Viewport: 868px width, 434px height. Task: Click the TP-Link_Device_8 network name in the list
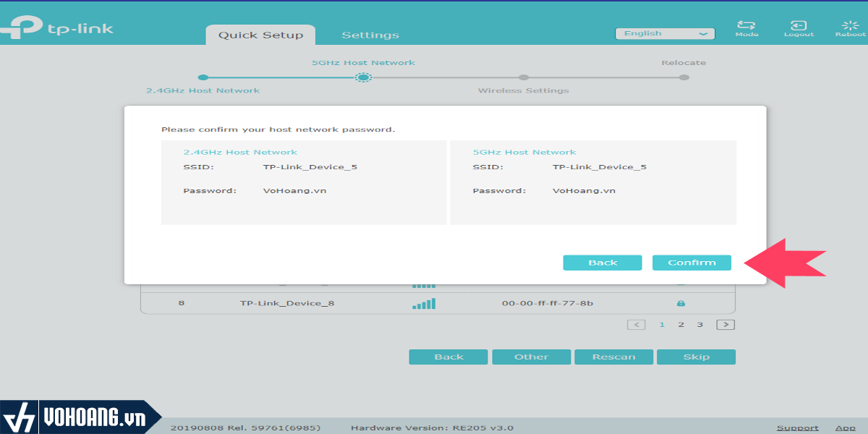click(x=287, y=303)
